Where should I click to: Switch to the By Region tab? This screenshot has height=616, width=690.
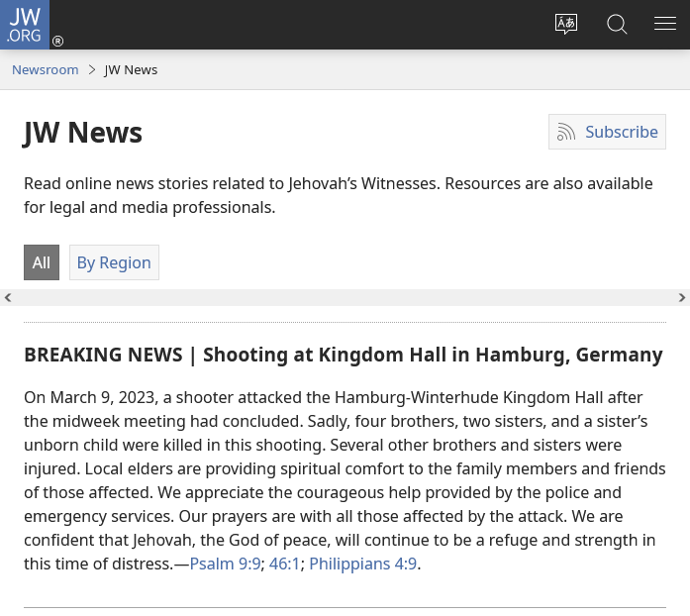coord(114,262)
